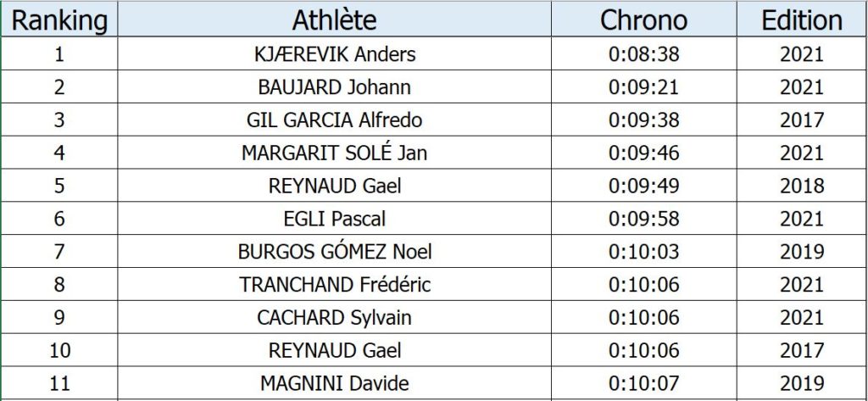
Task: Click the GIL GARCIA Alfredo cell
Action: point(334,120)
